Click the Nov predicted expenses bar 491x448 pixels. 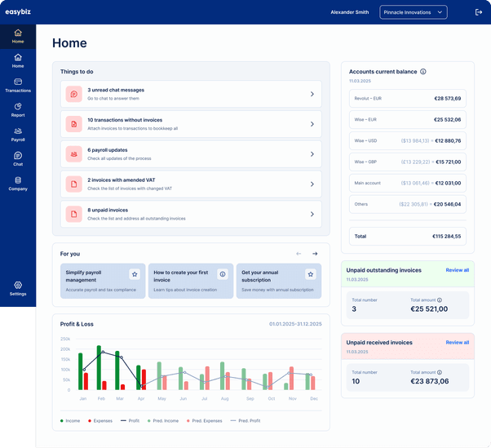291,379
